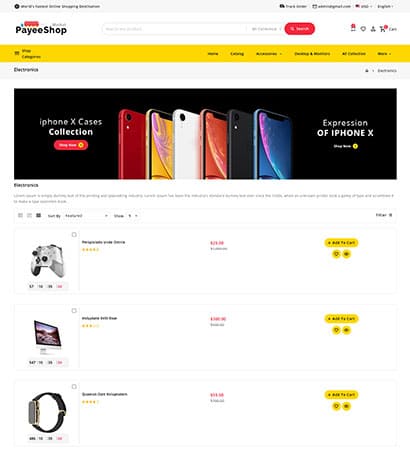Open Desktop & Monitors menu item
The image size is (410, 450).
312,54
